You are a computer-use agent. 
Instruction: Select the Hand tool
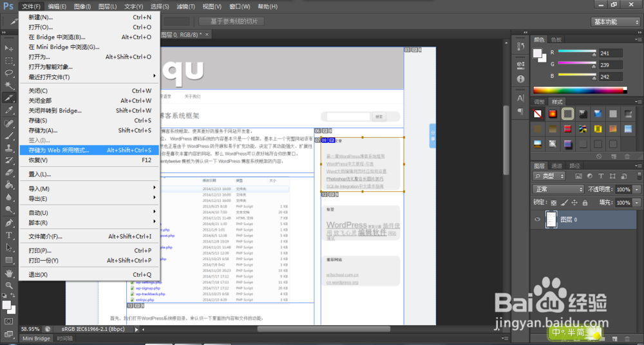point(9,273)
